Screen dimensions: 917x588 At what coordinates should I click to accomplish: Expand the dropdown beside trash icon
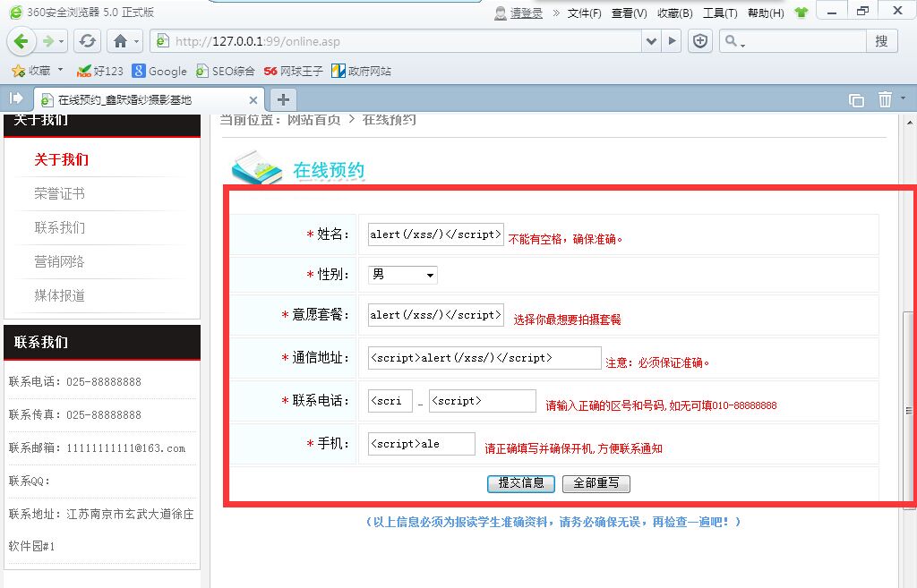click(x=903, y=98)
